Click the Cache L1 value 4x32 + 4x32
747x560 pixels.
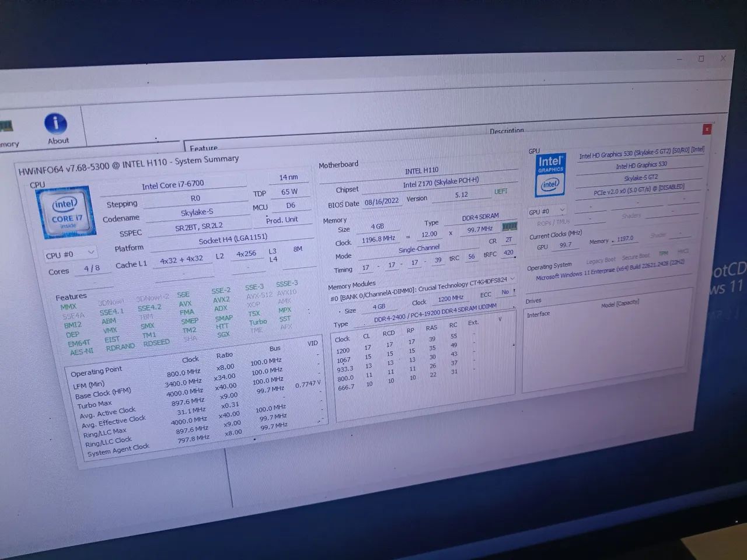coord(181,260)
